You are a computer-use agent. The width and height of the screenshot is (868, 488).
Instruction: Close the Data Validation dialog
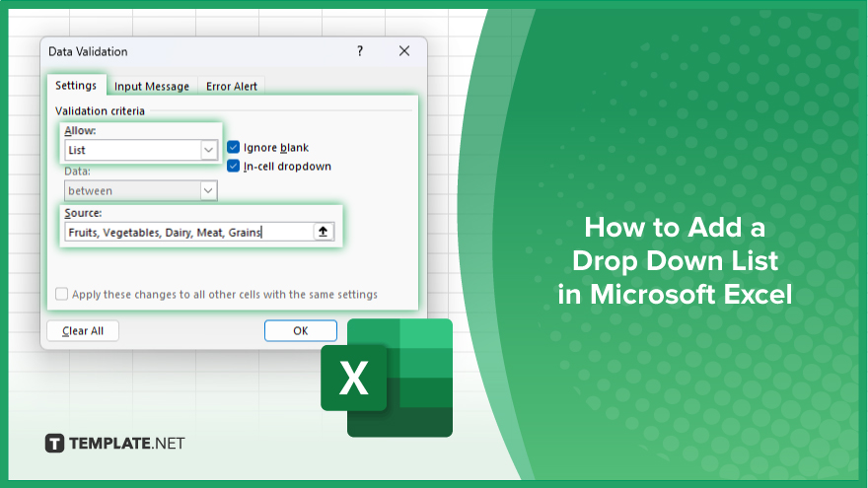click(404, 51)
